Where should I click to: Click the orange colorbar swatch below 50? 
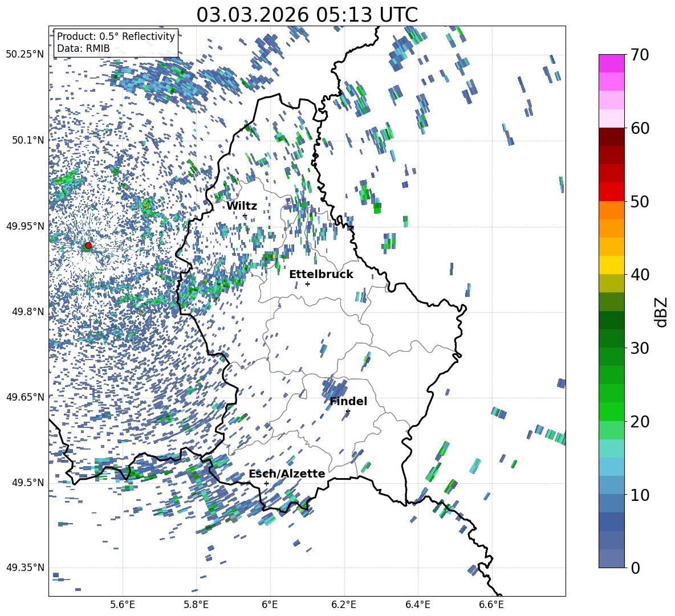(x=611, y=210)
